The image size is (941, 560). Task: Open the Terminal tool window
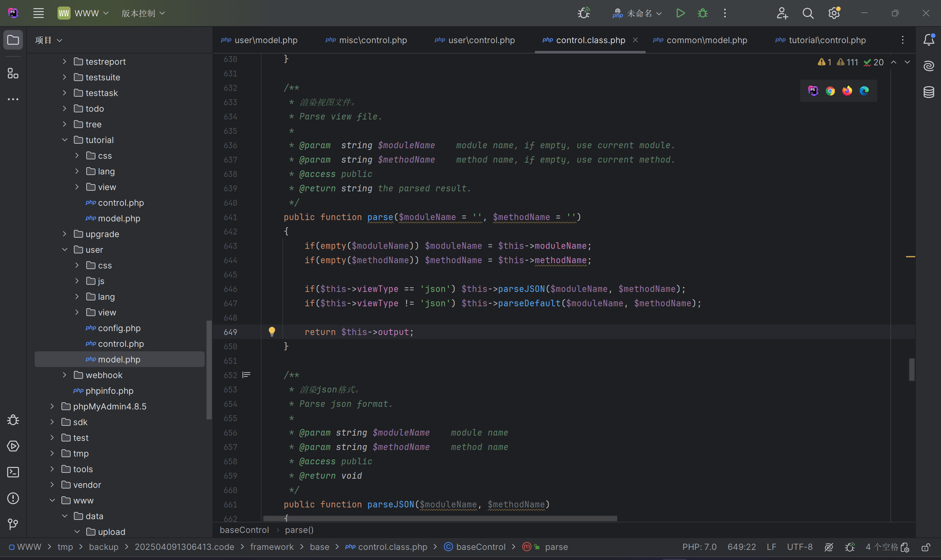point(13,472)
